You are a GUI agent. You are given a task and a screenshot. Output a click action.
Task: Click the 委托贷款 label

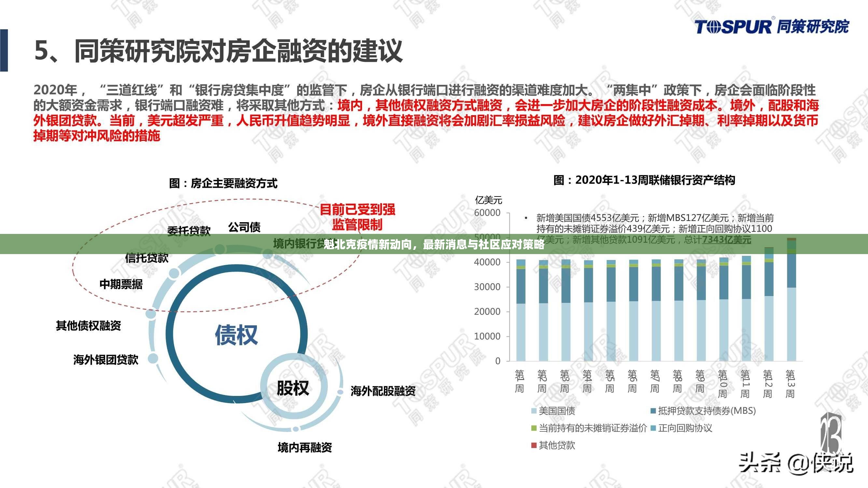189,231
